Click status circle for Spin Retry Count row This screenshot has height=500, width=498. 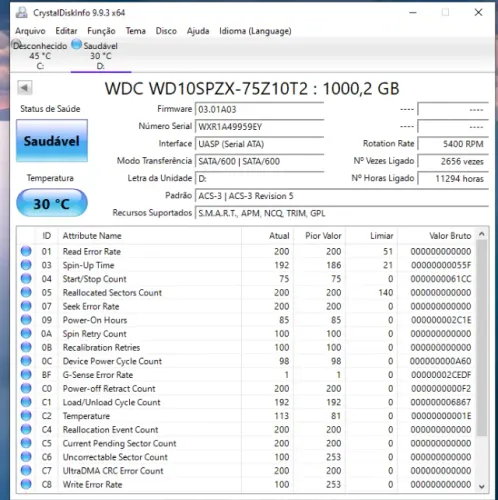point(26,333)
